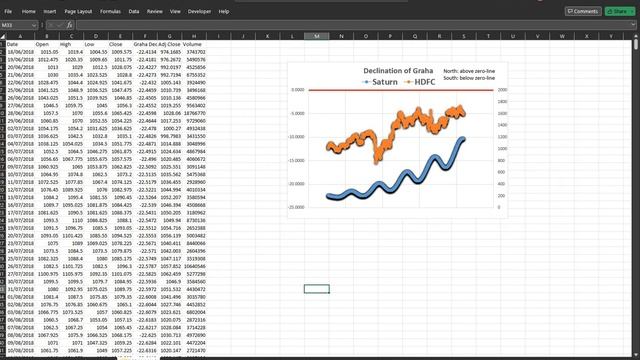Select the active cell M33

[x=317, y=289]
